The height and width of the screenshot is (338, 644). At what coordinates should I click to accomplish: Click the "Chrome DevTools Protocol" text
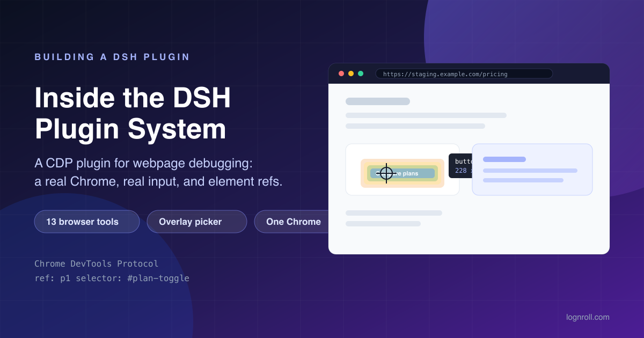coord(97,264)
